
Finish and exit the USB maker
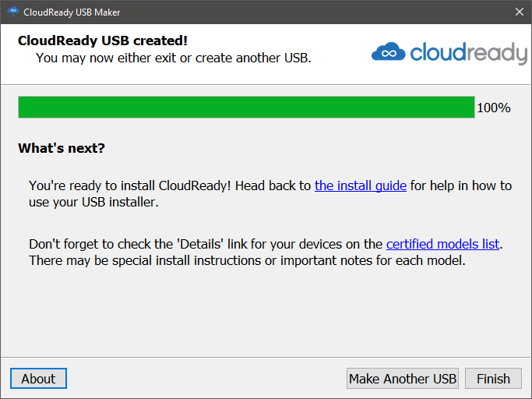[493, 378]
